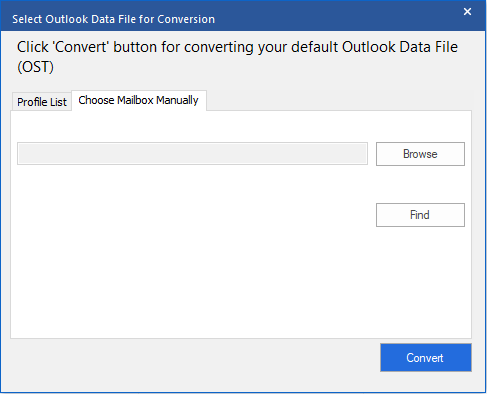Start conversion with the Convert button
The width and height of the screenshot is (487, 394).
(x=426, y=358)
